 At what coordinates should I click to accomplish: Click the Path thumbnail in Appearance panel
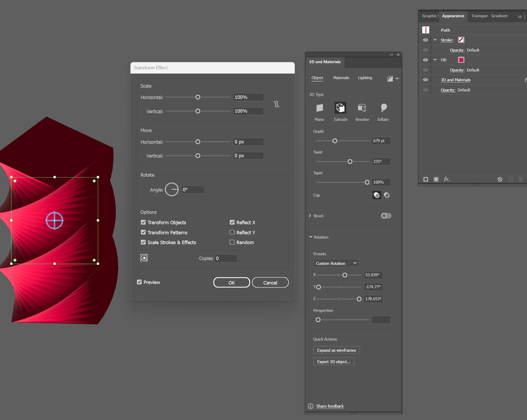click(x=426, y=30)
